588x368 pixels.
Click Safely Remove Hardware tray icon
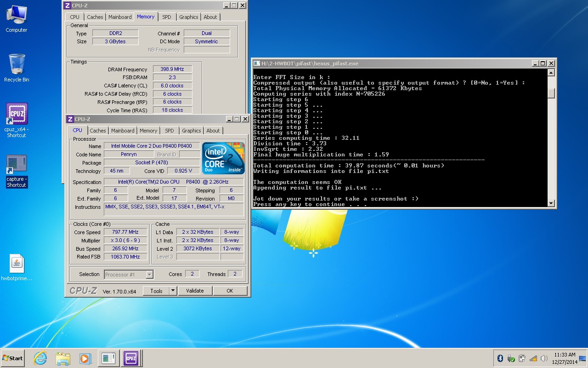(511, 358)
